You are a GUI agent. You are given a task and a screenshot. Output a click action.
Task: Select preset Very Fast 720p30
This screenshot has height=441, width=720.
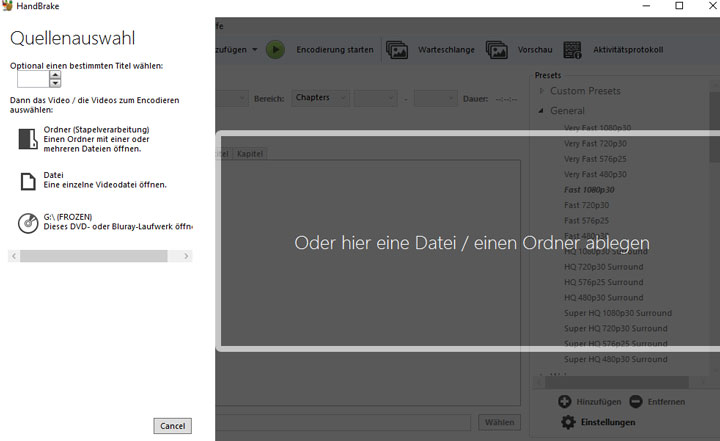coord(595,143)
